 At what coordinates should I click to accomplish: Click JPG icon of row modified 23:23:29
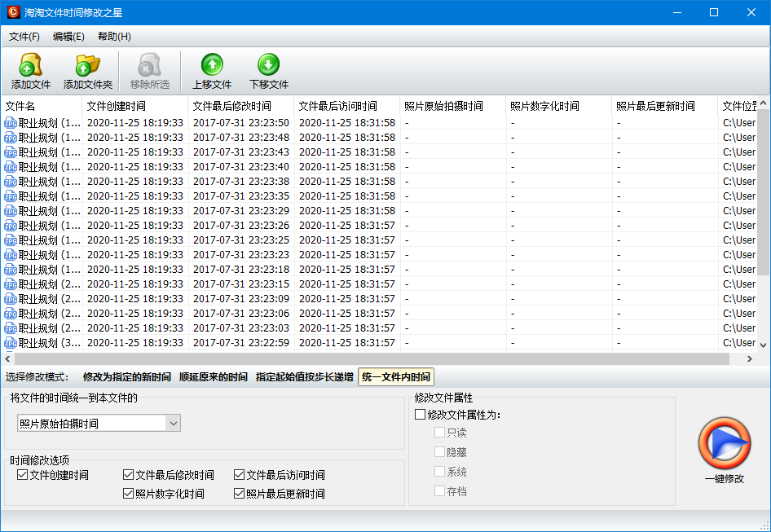coord(11,211)
